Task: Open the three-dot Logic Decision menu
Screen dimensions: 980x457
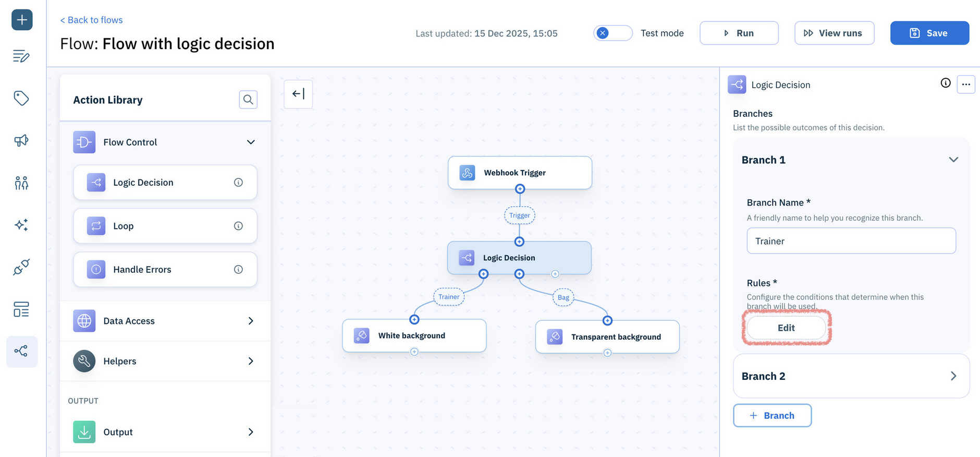Action: 965,85
